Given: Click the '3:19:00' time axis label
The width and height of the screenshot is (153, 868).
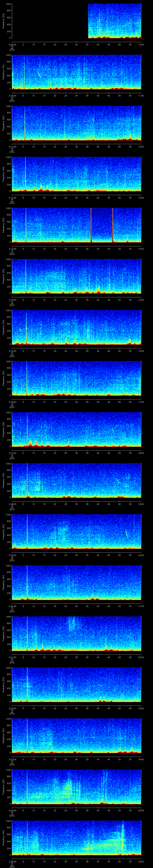Looking at the screenshot, I should coord(12,555).
